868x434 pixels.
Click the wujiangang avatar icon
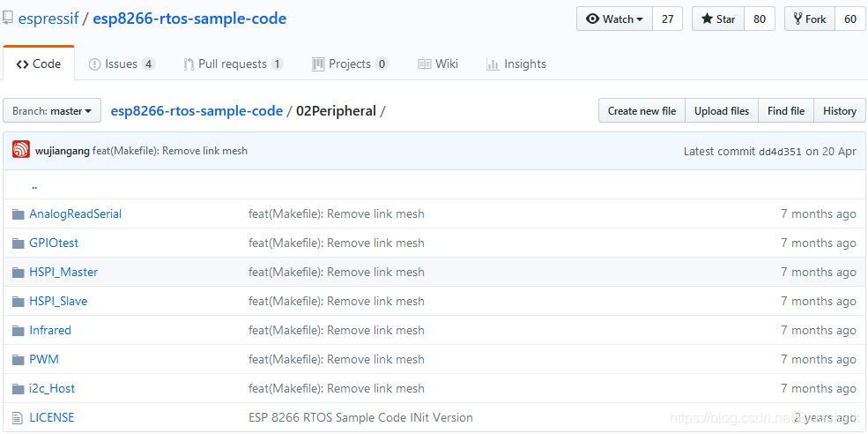(21, 151)
